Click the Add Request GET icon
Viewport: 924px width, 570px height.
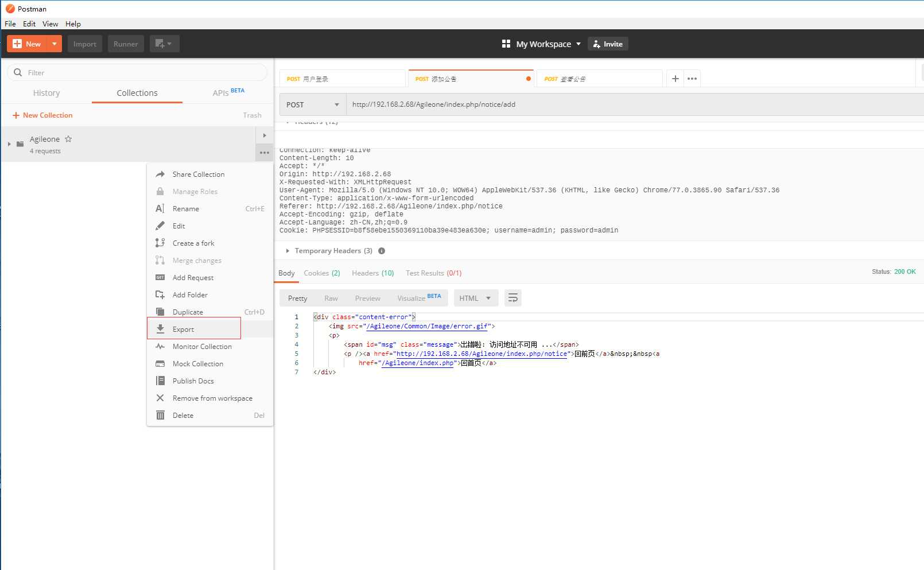click(160, 277)
